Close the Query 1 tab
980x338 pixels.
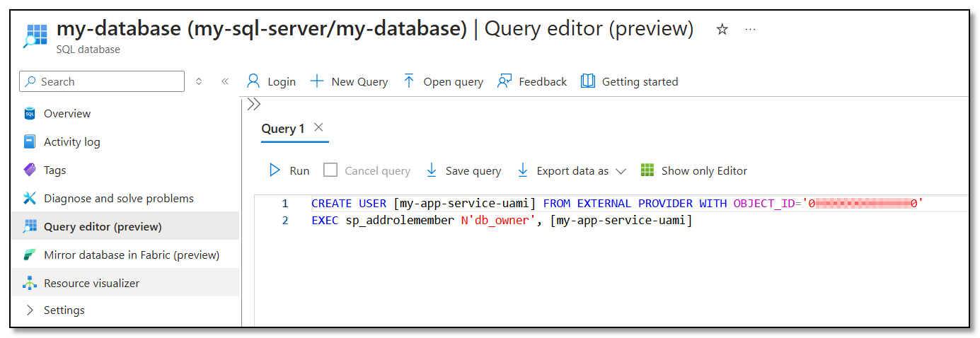[318, 127]
